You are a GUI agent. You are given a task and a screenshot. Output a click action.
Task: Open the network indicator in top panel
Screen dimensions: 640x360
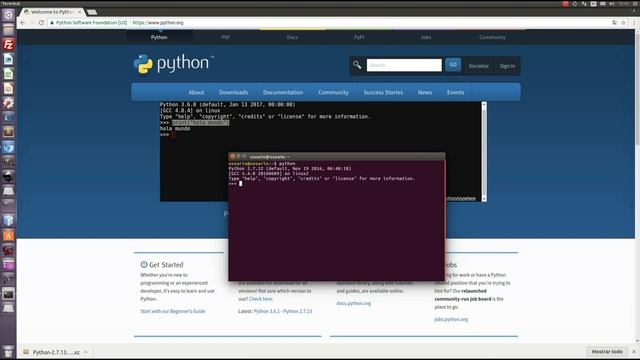pos(584,4)
